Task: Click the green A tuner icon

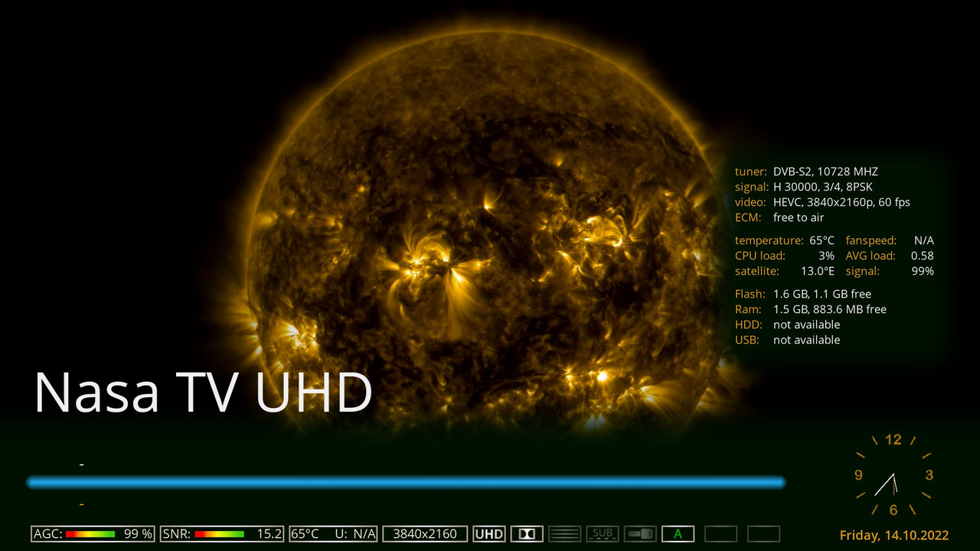Action: point(678,534)
